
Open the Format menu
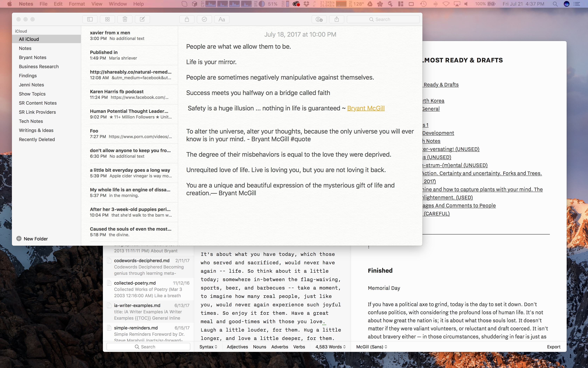(77, 4)
